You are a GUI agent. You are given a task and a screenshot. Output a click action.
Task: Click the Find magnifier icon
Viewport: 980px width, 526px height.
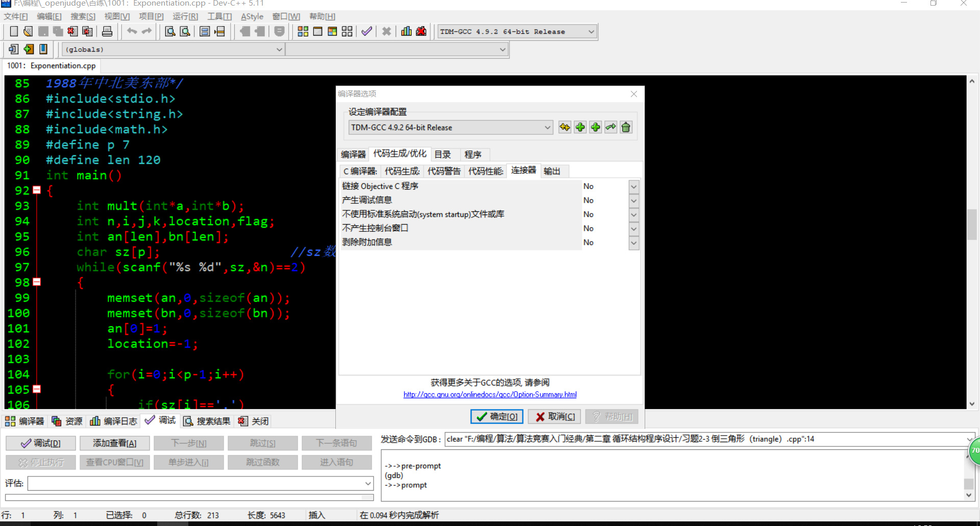[x=170, y=32]
